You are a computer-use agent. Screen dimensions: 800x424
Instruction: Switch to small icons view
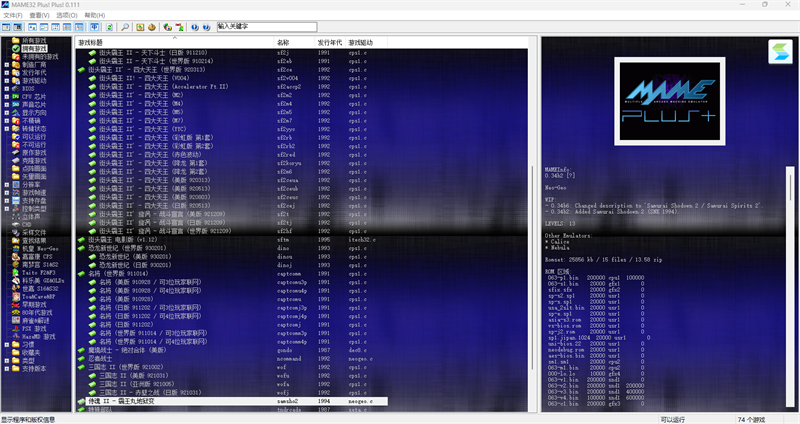click(x=44, y=27)
